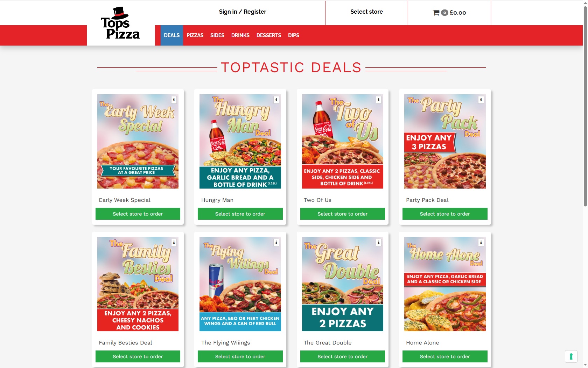The width and height of the screenshot is (588, 368).
Task: View info icon on Great Double deal
Action: 378,243
